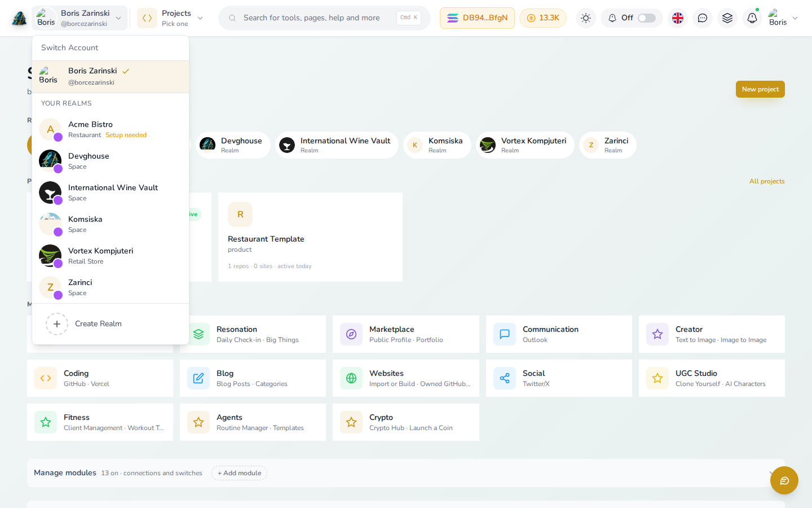Open the Resonation module icon

[198, 334]
